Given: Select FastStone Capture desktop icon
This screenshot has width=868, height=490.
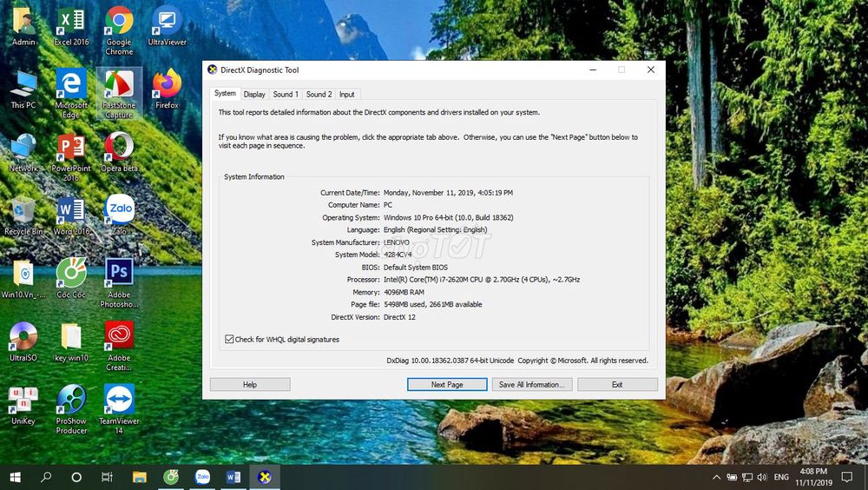Looking at the screenshot, I should 119,94.
